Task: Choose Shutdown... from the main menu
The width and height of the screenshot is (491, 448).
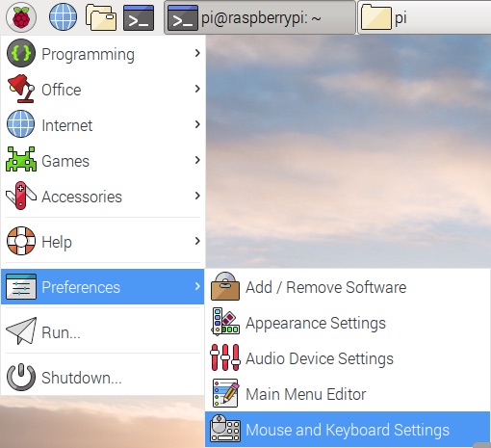Action: (103, 377)
